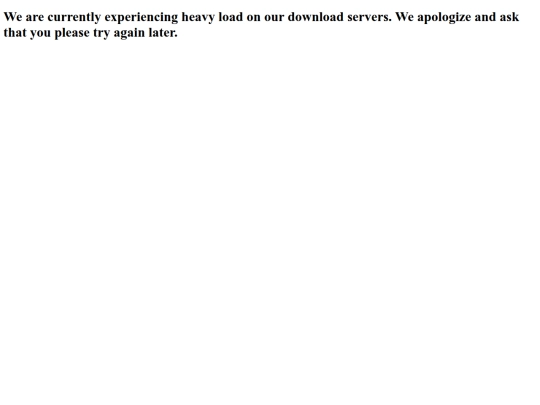Click the word "are" in the first line
Image resolution: width=540 pixels, height=405 pixels.
(35, 17)
